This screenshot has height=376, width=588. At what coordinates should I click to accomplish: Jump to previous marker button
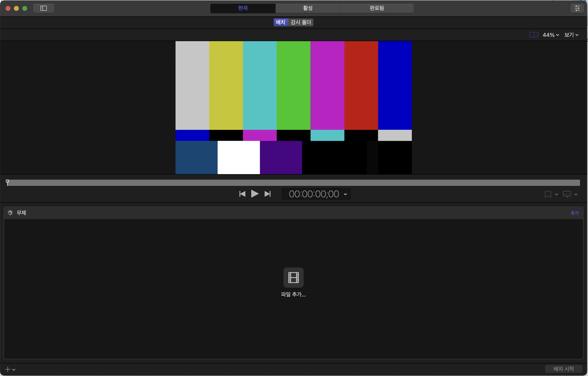pyautogui.click(x=242, y=194)
